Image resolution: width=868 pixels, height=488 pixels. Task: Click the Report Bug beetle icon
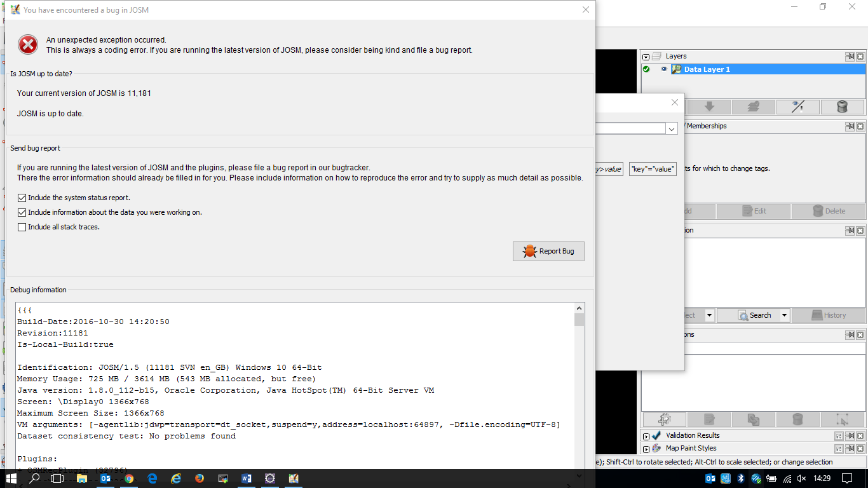click(530, 251)
